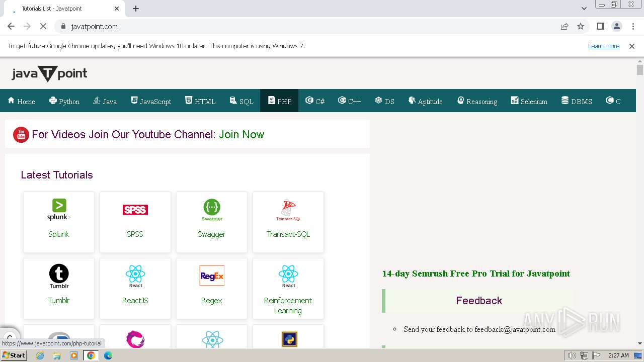Click the Chrome taskbar icon
Screen dimensions: 644x362
click(91, 355)
